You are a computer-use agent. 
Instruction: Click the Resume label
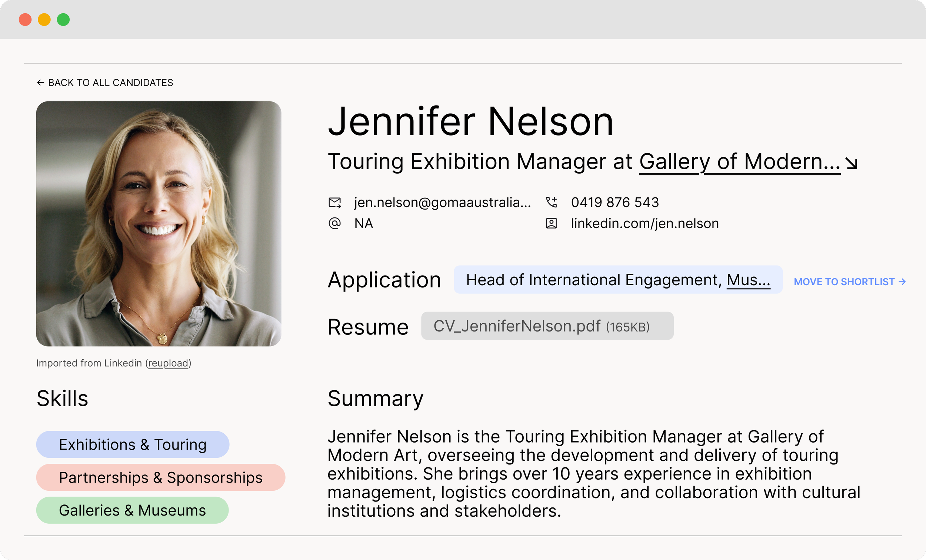click(368, 327)
